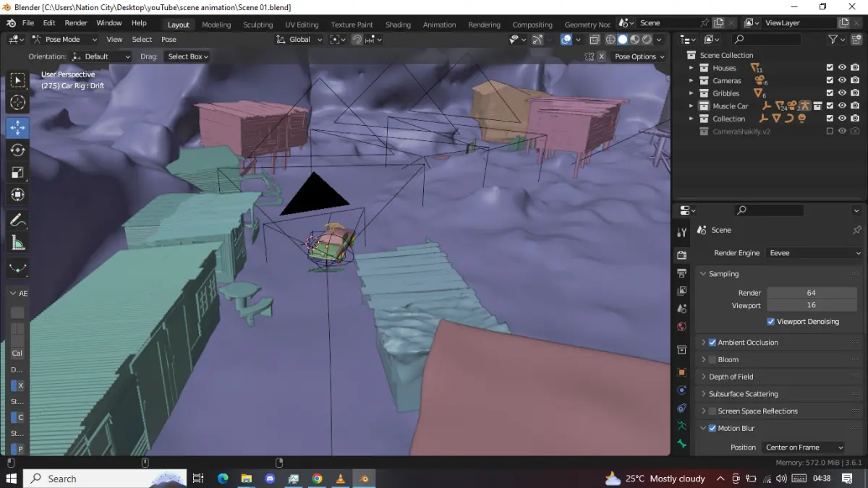Open the Pose Mode dropdown

pos(63,40)
